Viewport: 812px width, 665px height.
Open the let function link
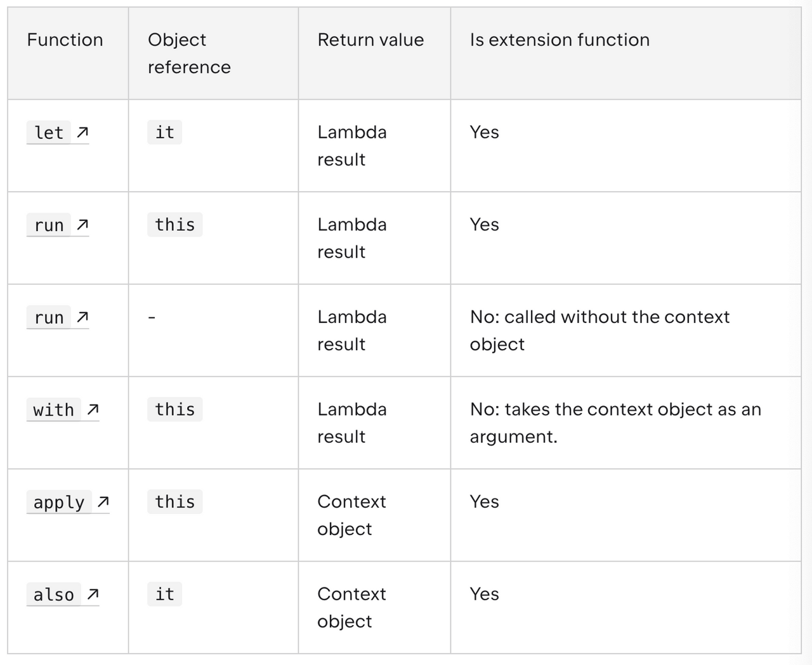coord(58,133)
